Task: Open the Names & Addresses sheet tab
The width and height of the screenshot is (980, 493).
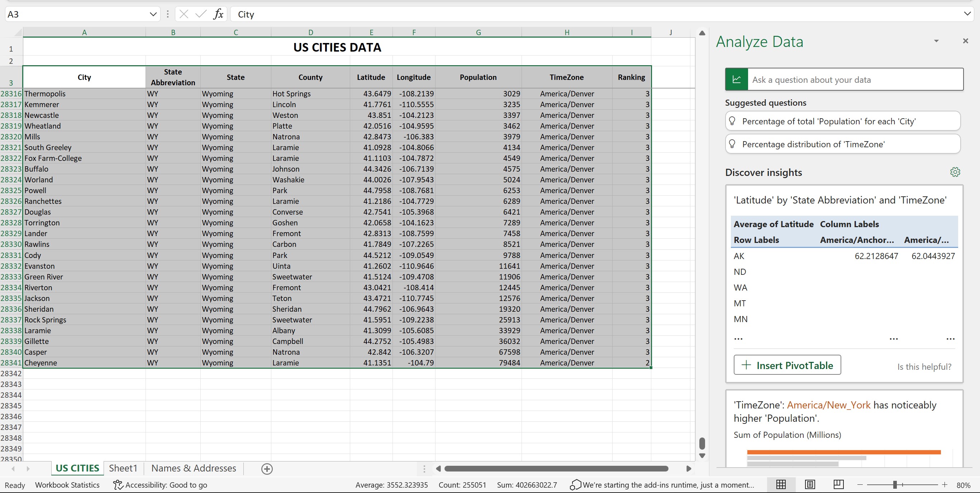Action: (193, 468)
